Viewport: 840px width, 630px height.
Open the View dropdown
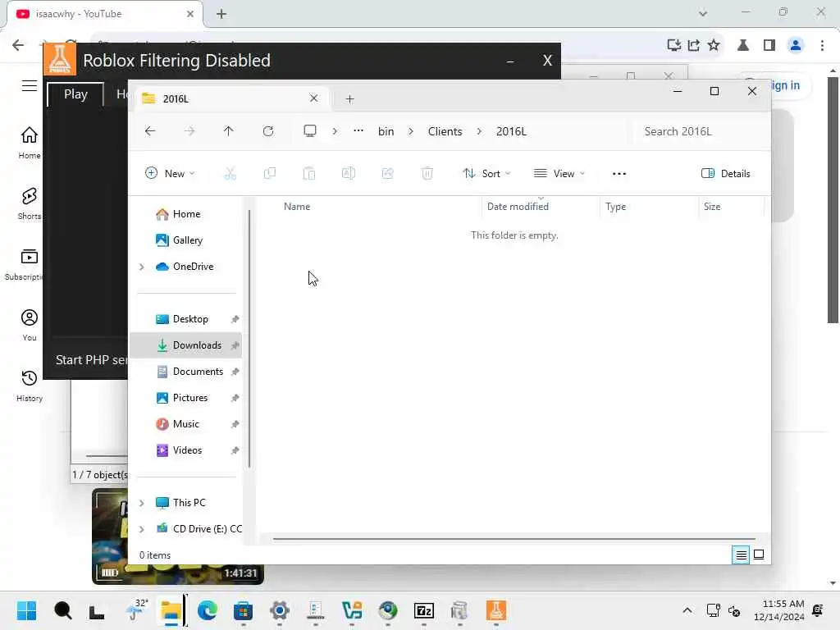(559, 174)
